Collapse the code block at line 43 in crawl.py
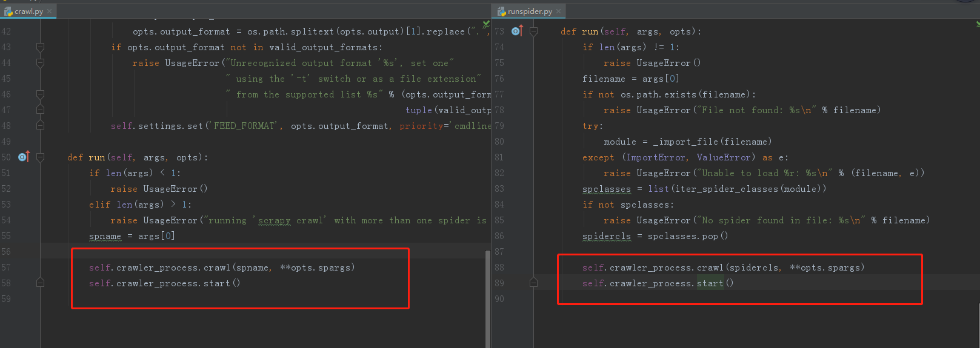 40,47
